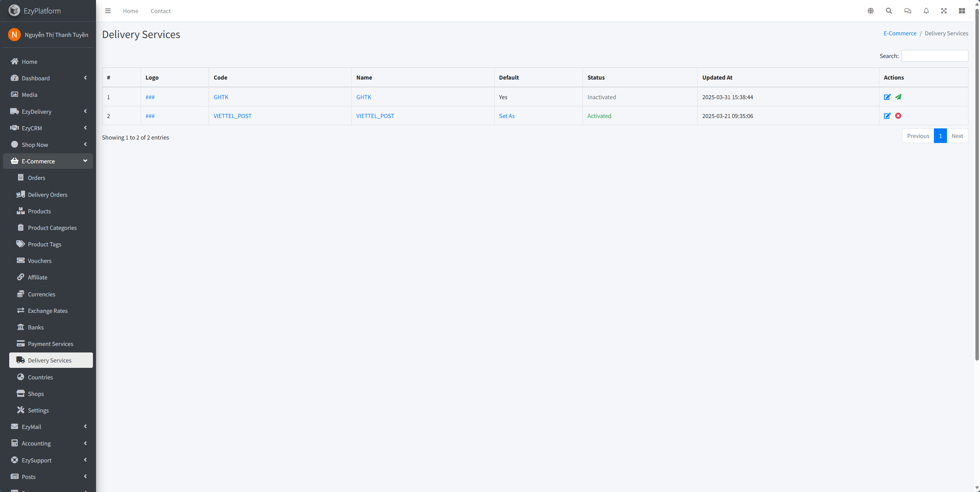980x492 pixels.
Task: Open Affiliate sidebar item
Action: click(x=51, y=277)
